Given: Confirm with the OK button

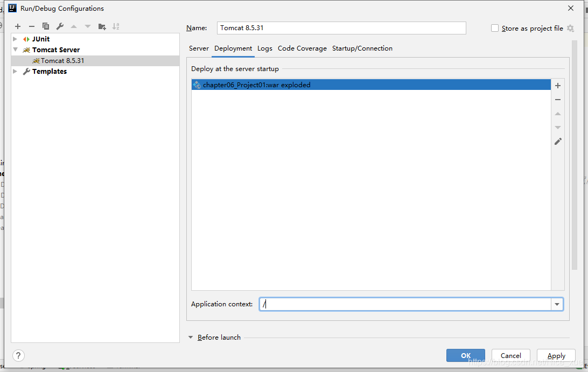Looking at the screenshot, I should [x=465, y=355].
